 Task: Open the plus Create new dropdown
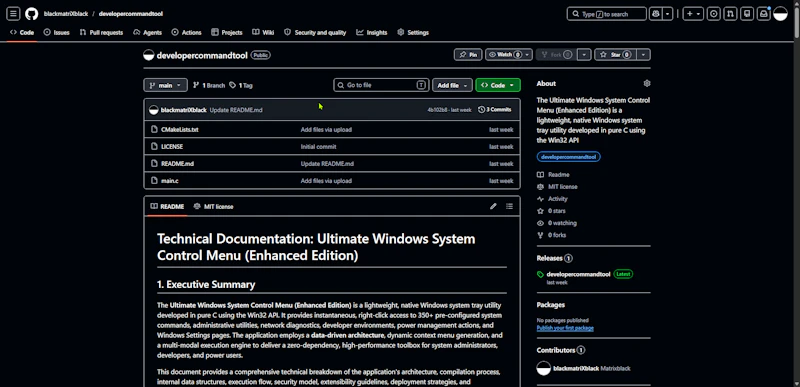pyautogui.click(x=693, y=14)
